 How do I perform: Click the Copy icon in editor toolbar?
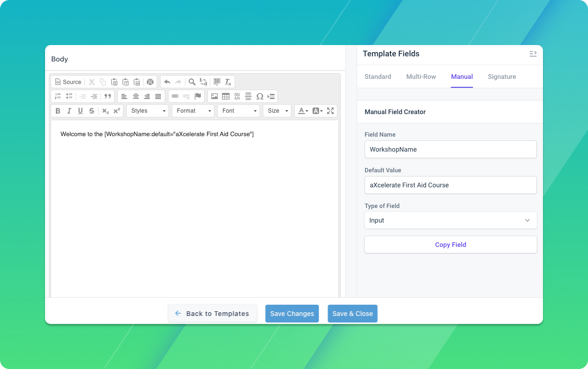point(103,82)
